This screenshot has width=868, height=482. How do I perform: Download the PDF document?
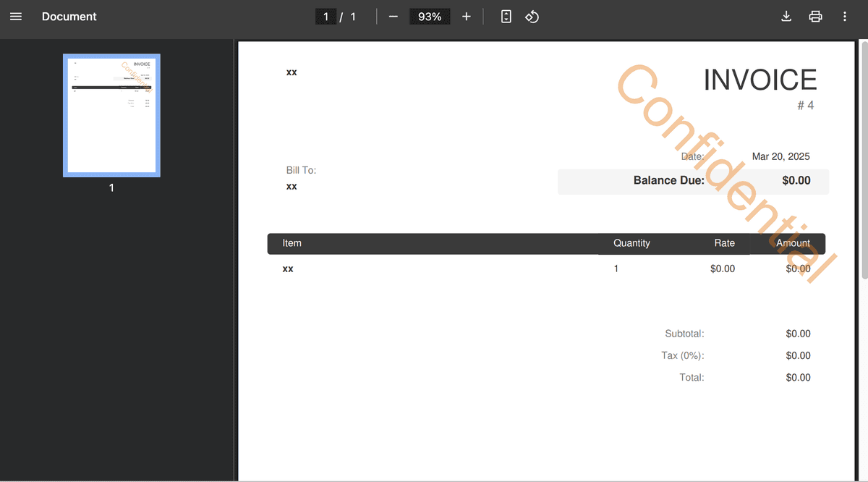coord(786,17)
